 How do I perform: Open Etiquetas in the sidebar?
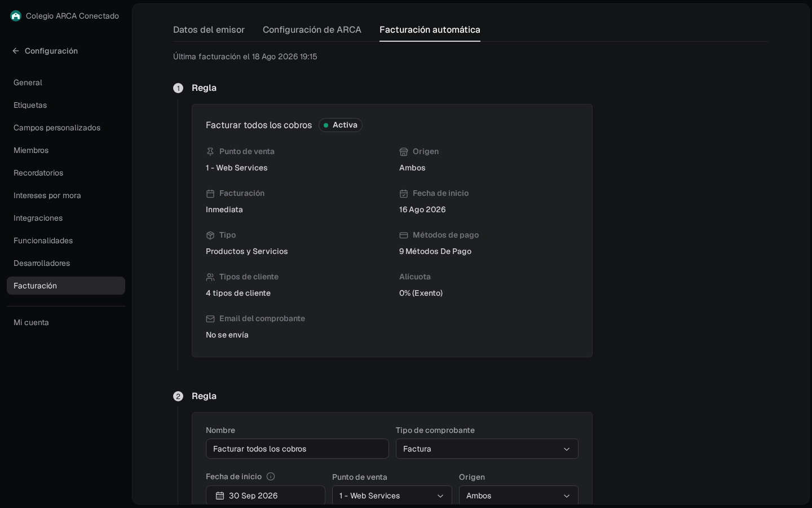66,105
